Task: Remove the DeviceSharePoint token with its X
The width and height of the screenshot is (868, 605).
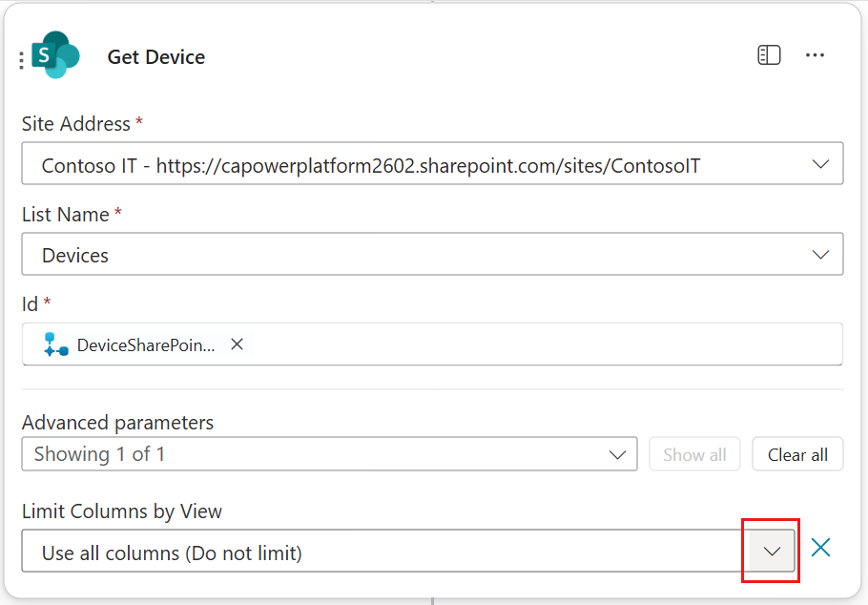Action: [237, 344]
